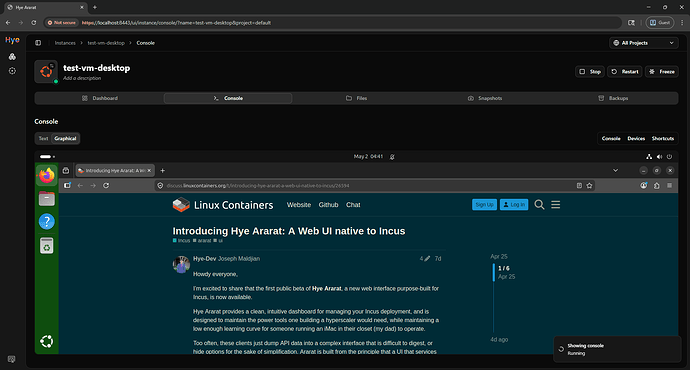
Task: Open Firefox application menu in VM
Action: point(669,186)
